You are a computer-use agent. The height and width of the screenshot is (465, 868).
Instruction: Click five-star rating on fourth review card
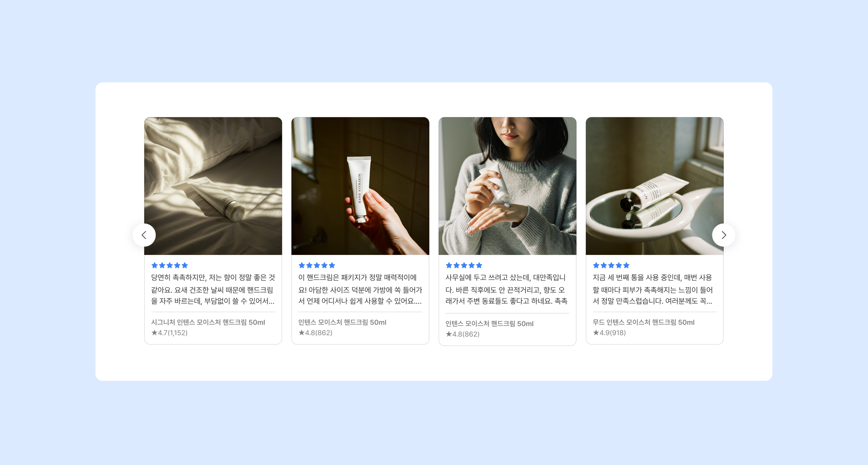[x=611, y=265]
